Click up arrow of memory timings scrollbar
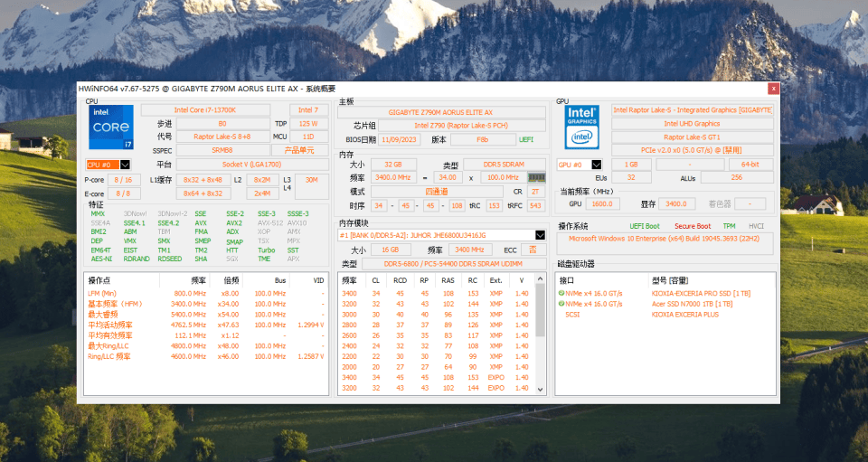 [541, 279]
